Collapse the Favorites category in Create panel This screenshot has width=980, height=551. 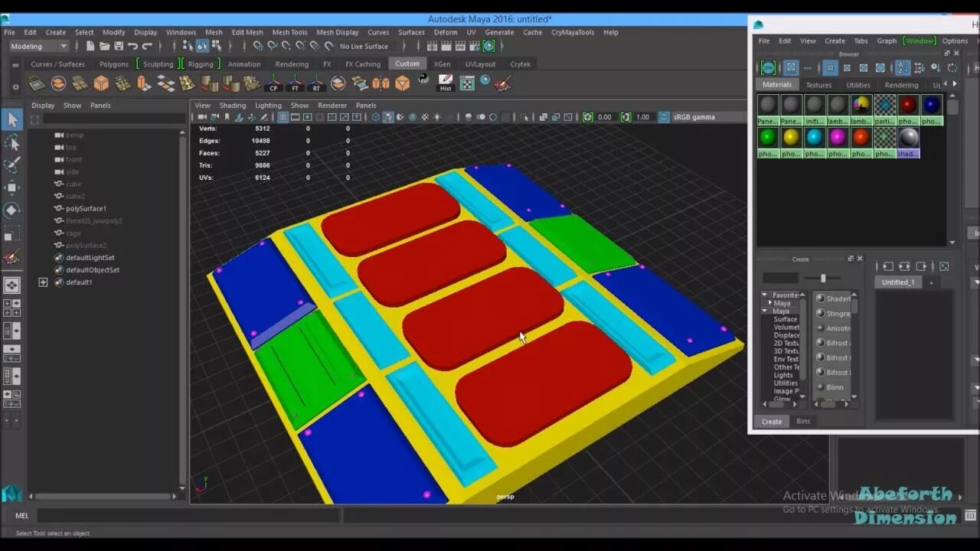[765, 295]
